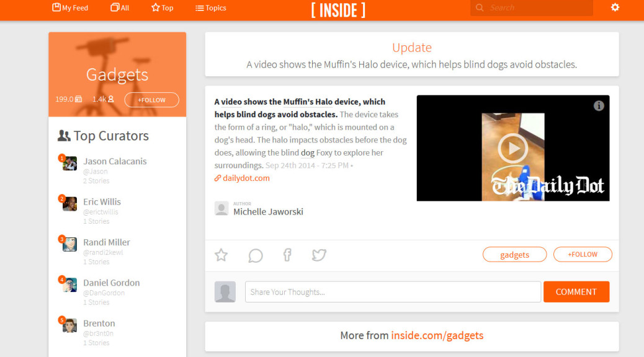The image size is (644, 357).
Task: Open comments via speech bubble icon
Action: coord(256,255)
